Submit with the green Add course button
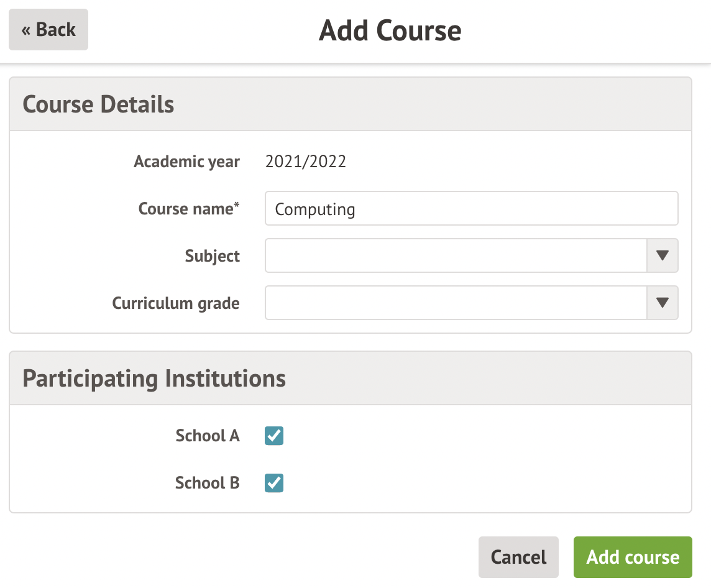 (x=633, y=557)
